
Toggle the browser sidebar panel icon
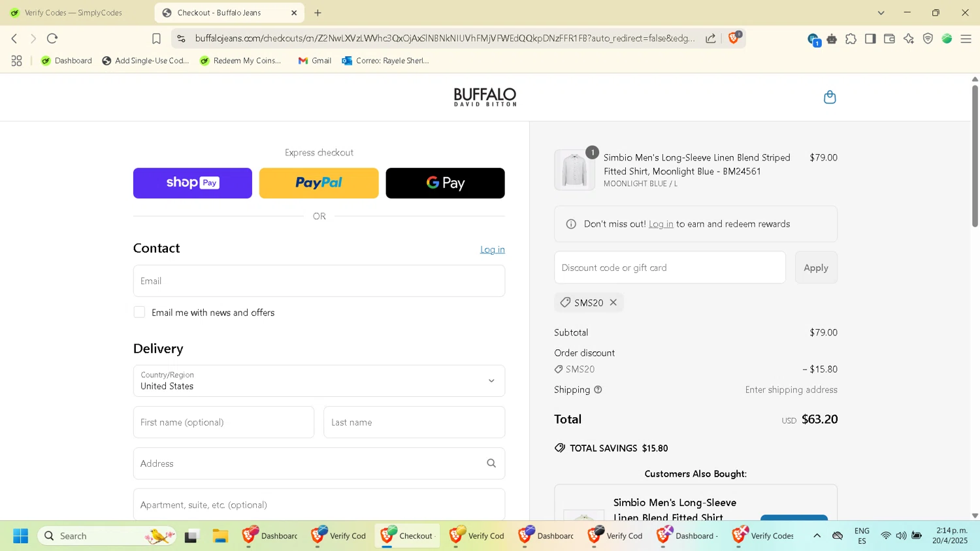870,39
